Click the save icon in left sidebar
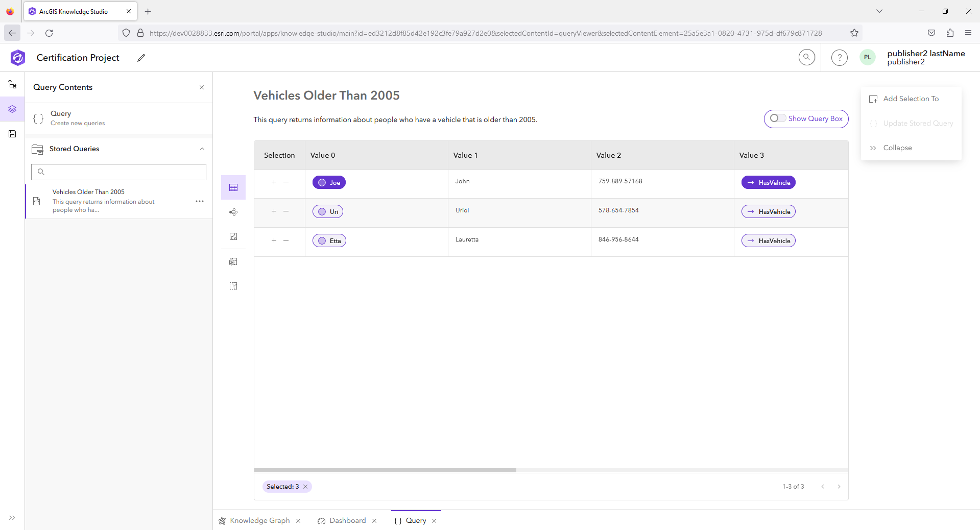The image size is (980, 530). coord(12,134)
